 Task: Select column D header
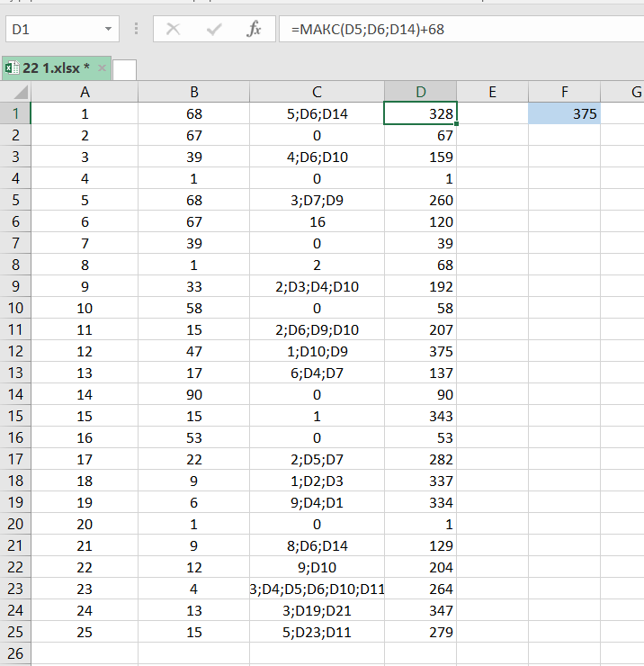[x=420, y=91]
